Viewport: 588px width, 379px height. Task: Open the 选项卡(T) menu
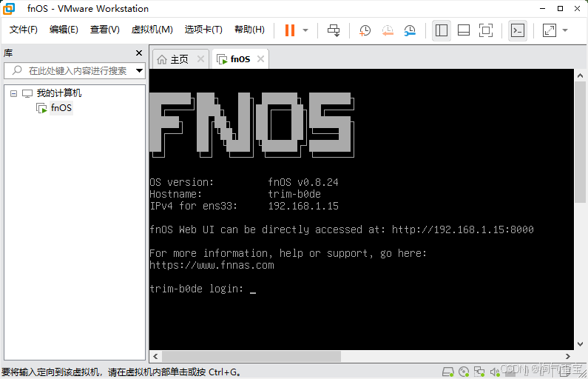(203, 30)
